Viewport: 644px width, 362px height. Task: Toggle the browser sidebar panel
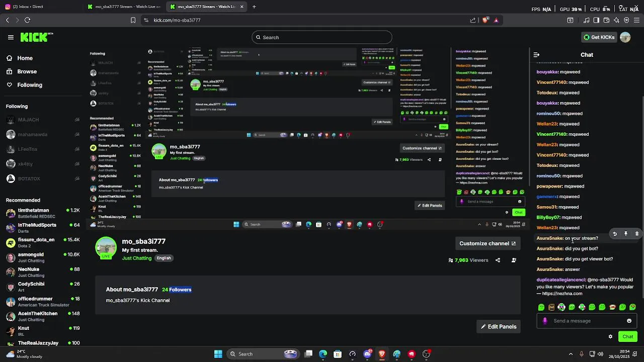pos(596,20)
